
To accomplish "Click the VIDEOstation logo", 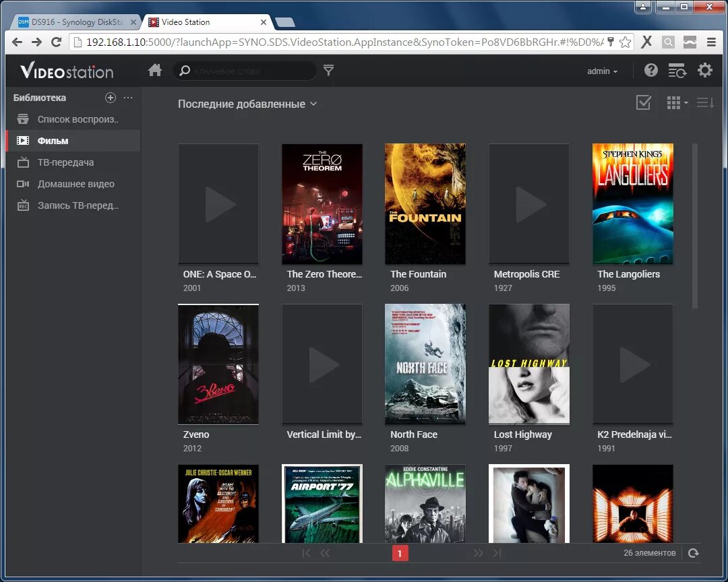I will pos(66,71).
